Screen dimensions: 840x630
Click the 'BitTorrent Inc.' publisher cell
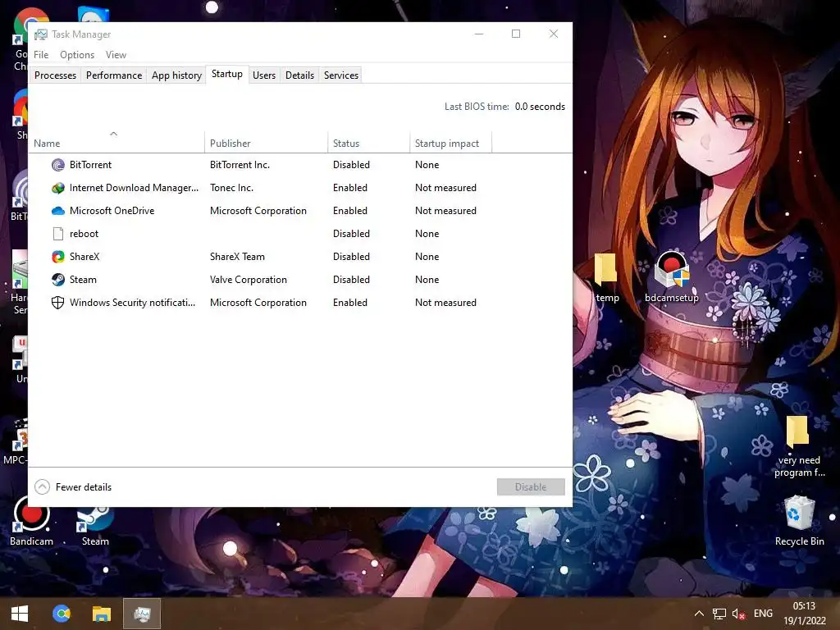point(240,164)
